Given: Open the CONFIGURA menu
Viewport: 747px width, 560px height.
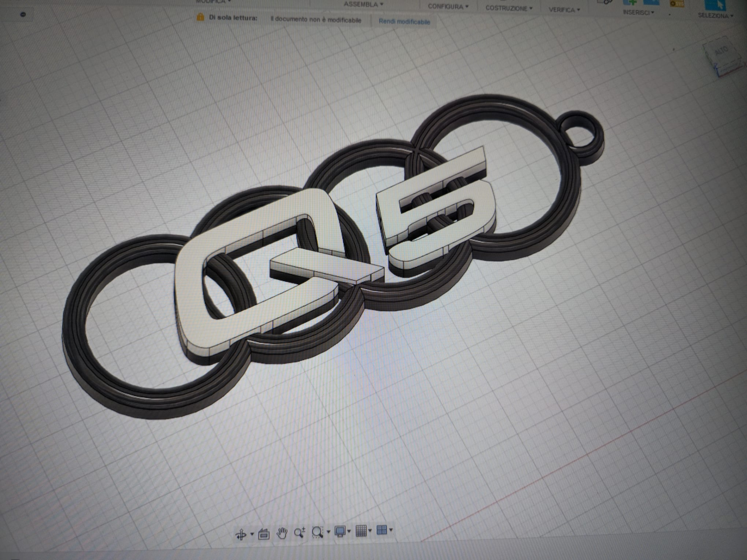Looking at the screenshot, I should tap(448, 7).
